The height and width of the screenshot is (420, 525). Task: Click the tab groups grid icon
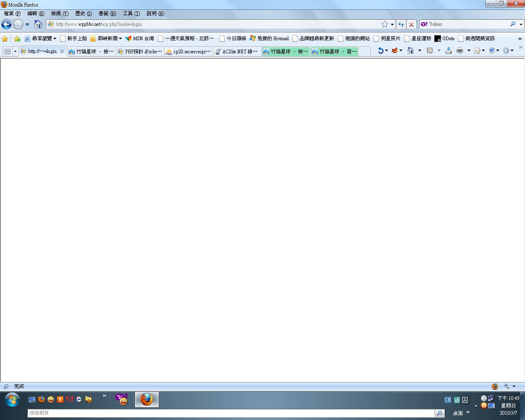(7, 51)
